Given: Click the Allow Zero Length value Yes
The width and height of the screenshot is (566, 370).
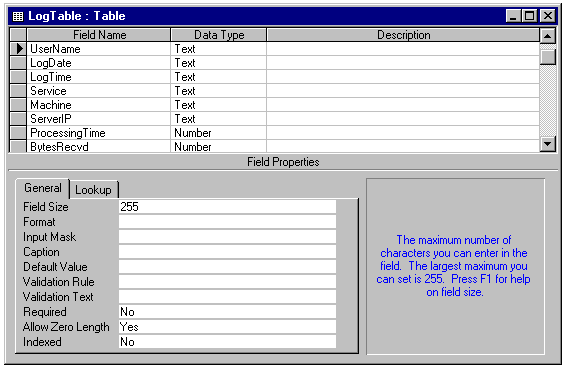Looking at the screenshot, I should (x=227, y=327).
